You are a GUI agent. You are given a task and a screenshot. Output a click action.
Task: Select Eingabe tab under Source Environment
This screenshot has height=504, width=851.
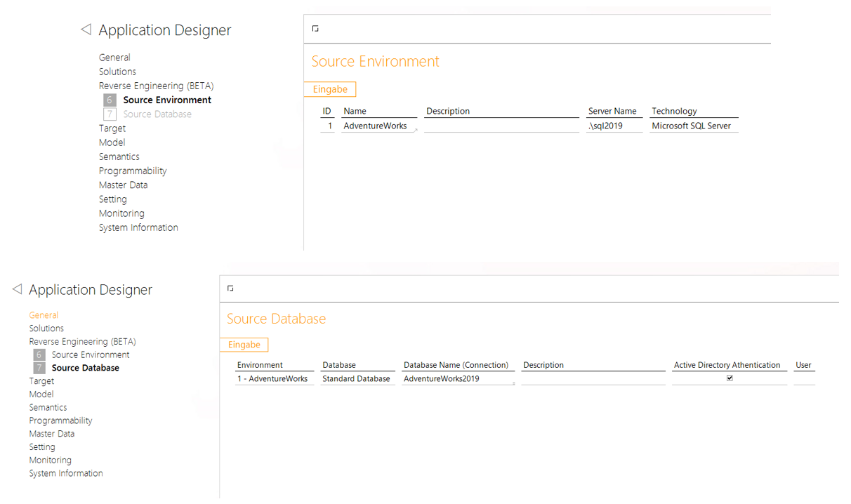coord(330,89)
